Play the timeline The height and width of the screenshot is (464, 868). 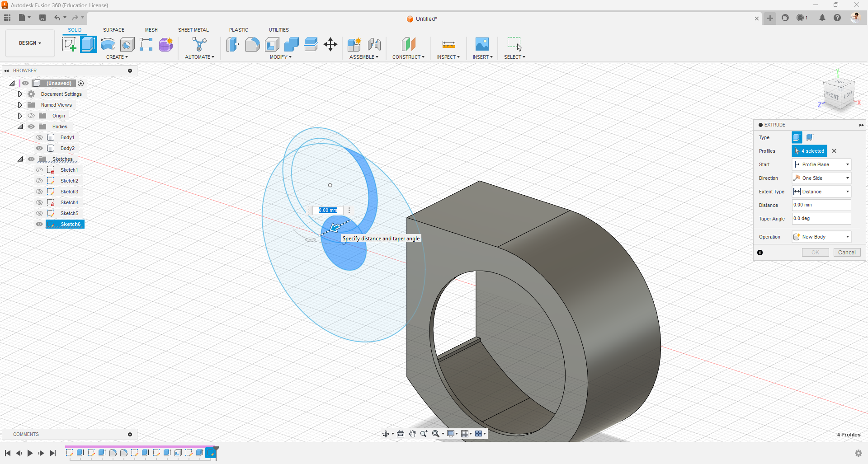(30, 453)
